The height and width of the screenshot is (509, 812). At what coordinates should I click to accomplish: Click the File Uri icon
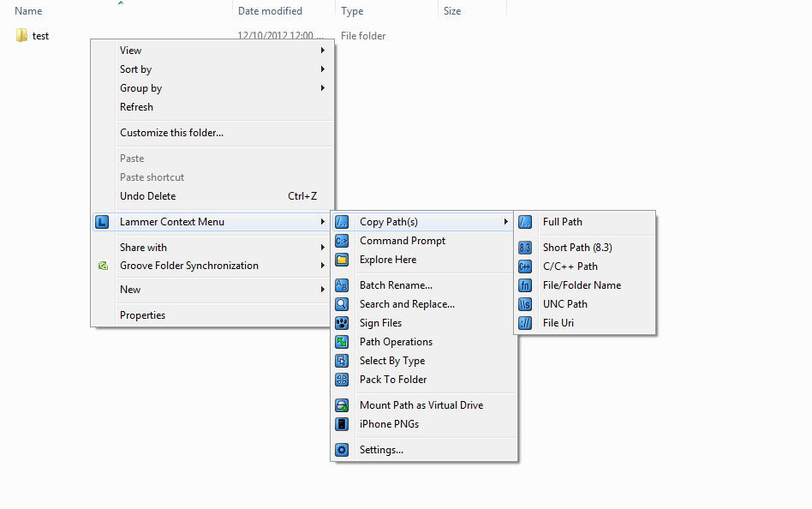coord(525,323)
